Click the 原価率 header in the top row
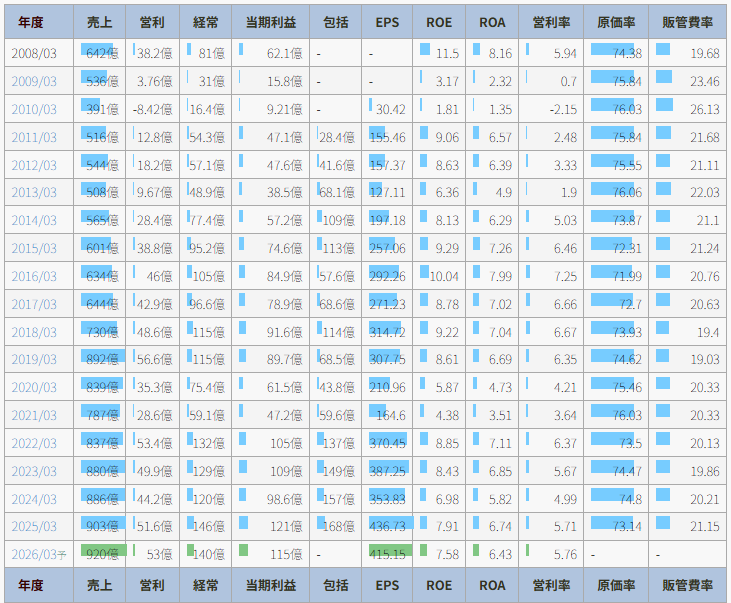The image size is (731, 603). tap(616, 21)
